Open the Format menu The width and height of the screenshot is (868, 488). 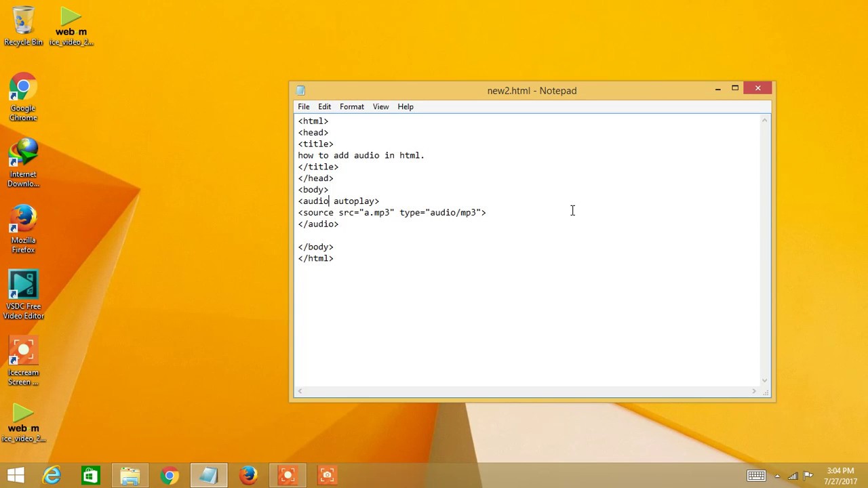(x=352, y=106)
